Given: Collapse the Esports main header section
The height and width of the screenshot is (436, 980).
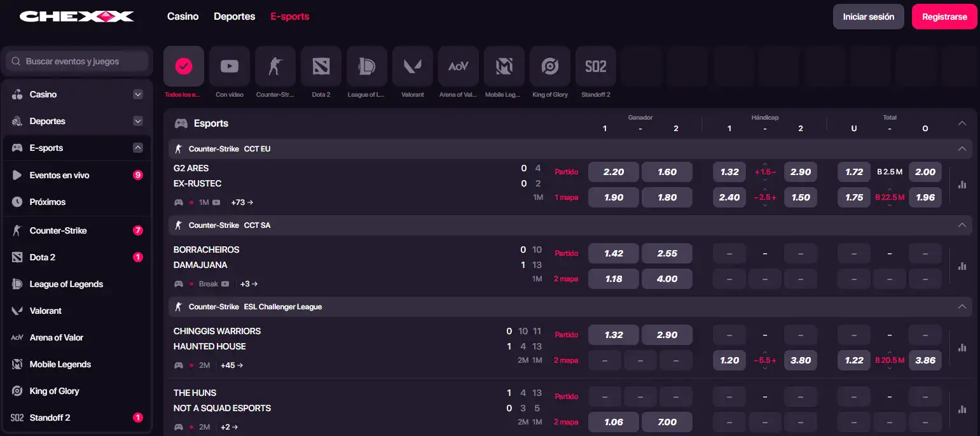Looking at the screenshot, I should click(x=962, y=123).
